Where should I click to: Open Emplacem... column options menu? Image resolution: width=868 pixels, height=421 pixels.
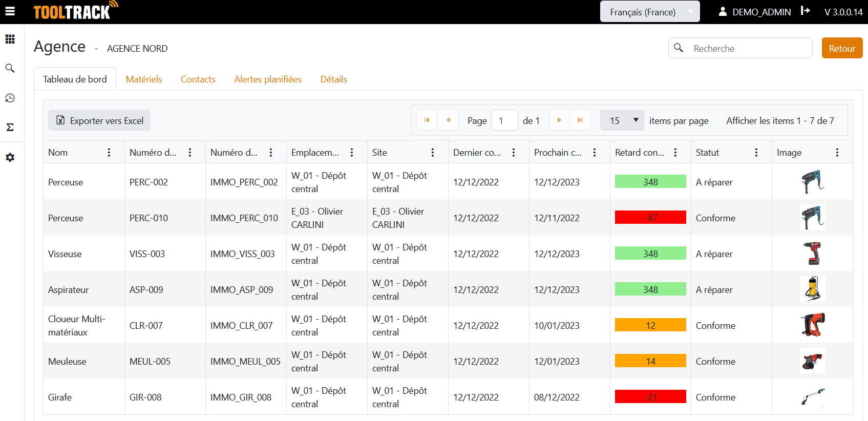(x=352, y=153)
